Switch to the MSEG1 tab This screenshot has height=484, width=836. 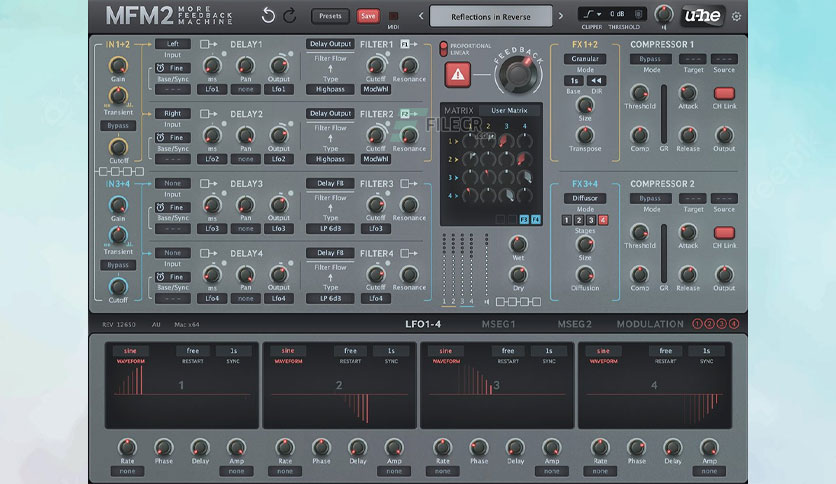pyautogui.click(x=499, y=324)
